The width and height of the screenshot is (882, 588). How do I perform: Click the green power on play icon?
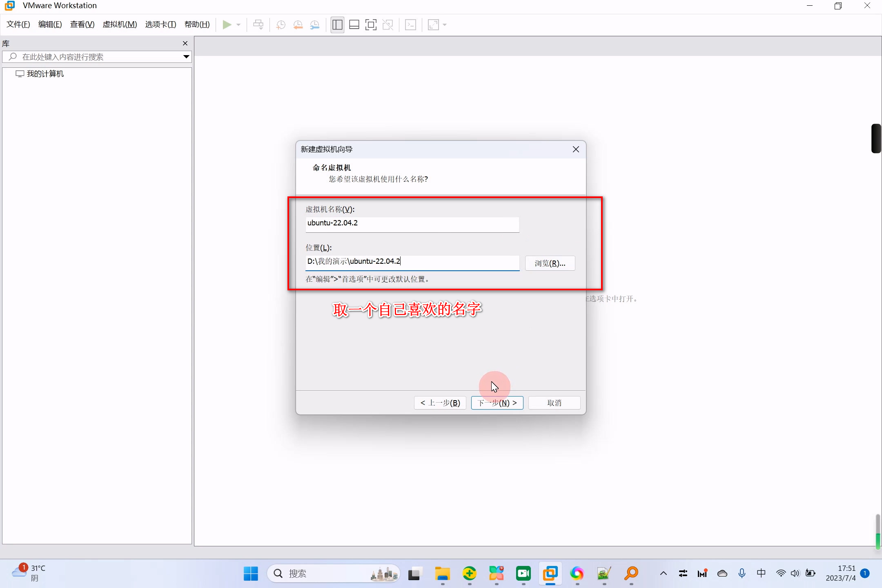[227, 25]
